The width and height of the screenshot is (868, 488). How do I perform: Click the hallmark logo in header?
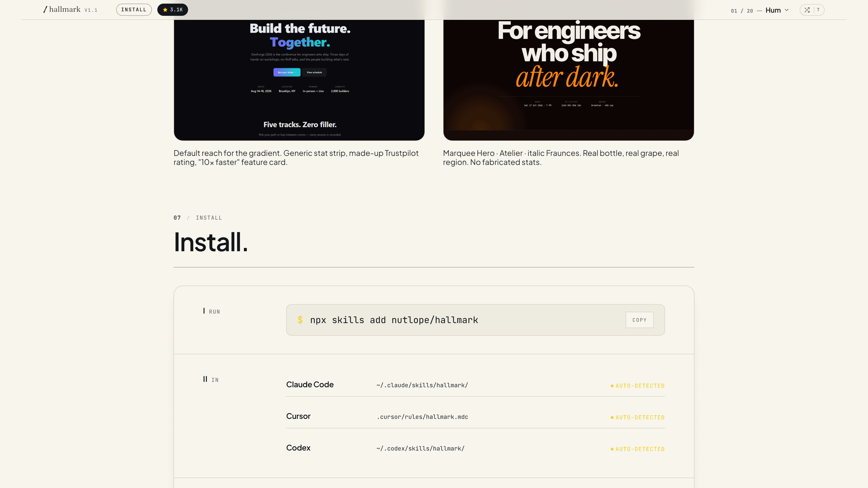tap(62, 9)
